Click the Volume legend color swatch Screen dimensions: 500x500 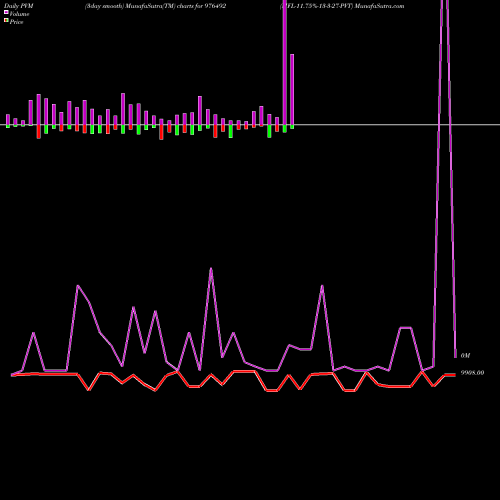tap(6, 13)
